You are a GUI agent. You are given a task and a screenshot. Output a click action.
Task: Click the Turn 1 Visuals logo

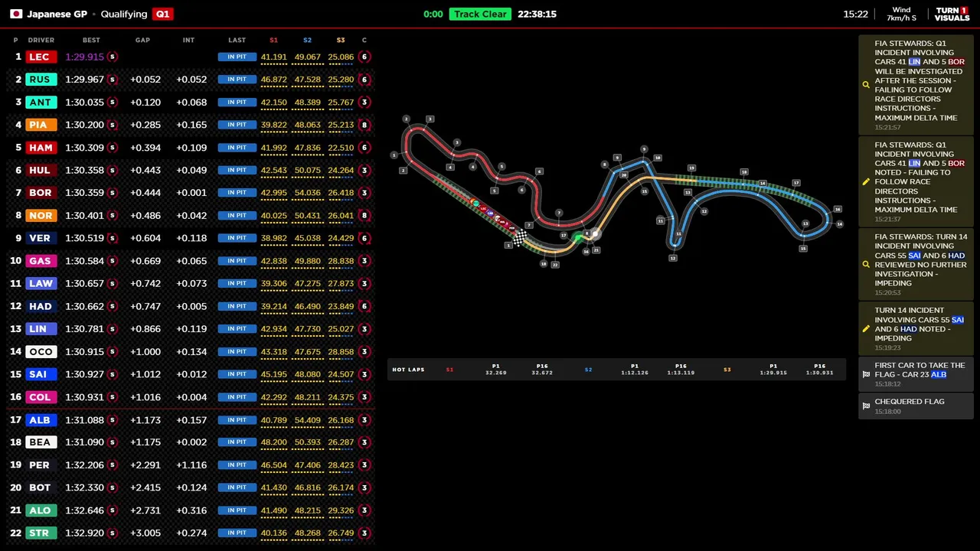952,14
